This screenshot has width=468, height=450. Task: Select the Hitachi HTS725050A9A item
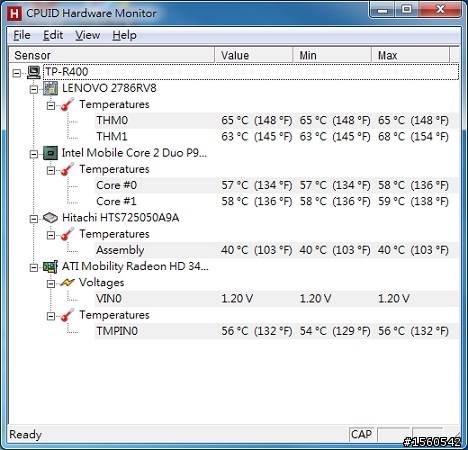[120, 218]
